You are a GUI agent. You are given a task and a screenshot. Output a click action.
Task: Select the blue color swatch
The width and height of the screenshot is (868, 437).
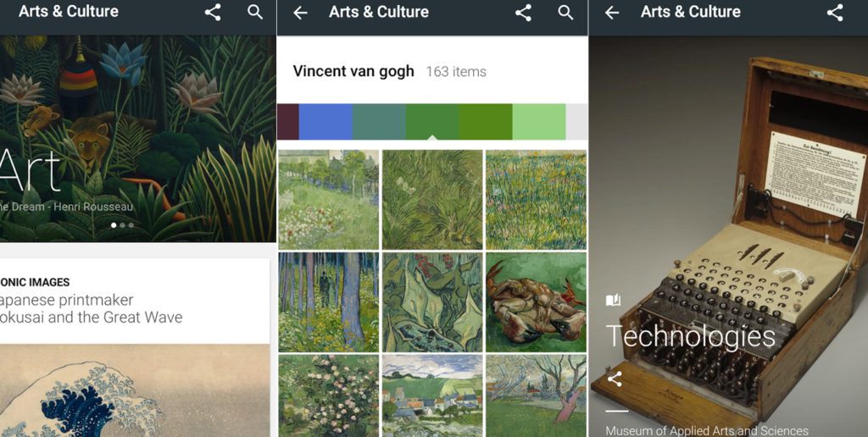[325, 122]
